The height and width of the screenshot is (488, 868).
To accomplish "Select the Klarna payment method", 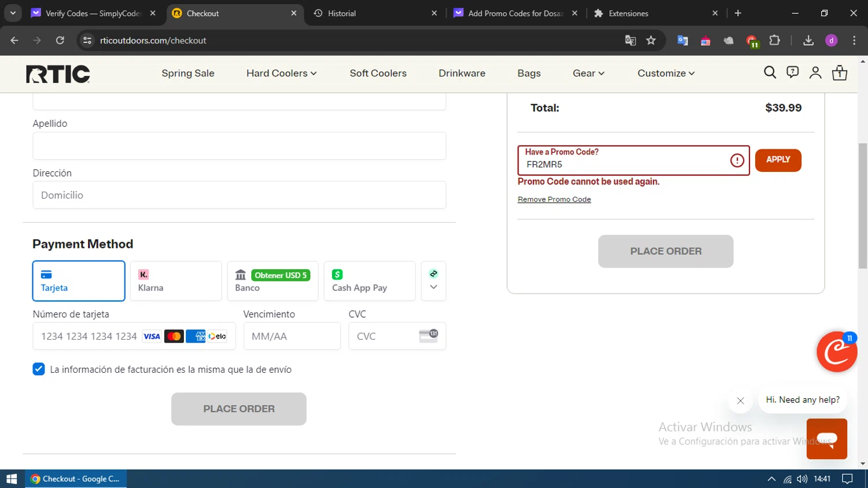I will 176,281.
